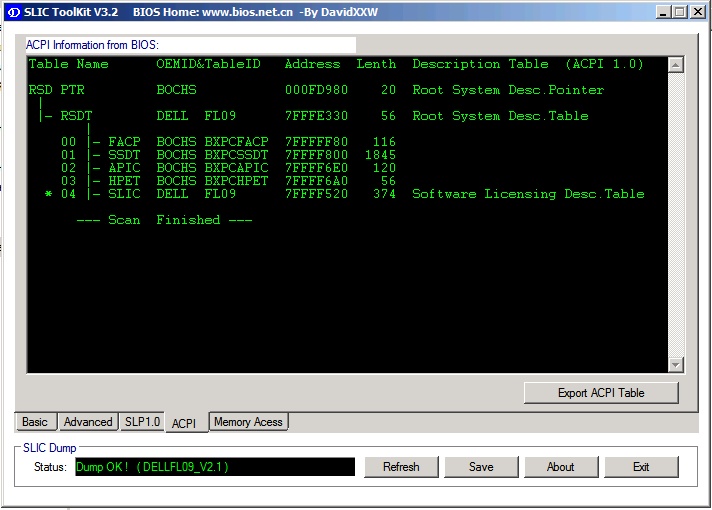Open the Advanced tab

pos(88,422)
